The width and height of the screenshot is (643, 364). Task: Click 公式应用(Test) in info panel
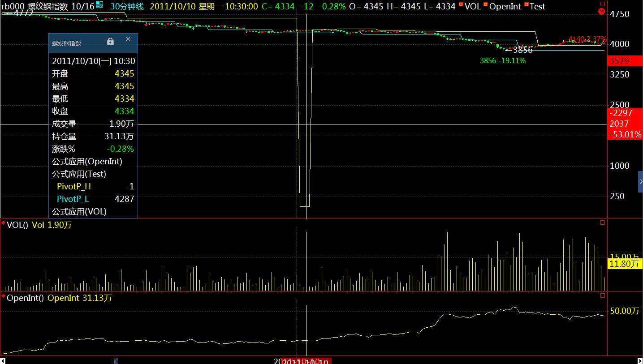click(79, 174)
